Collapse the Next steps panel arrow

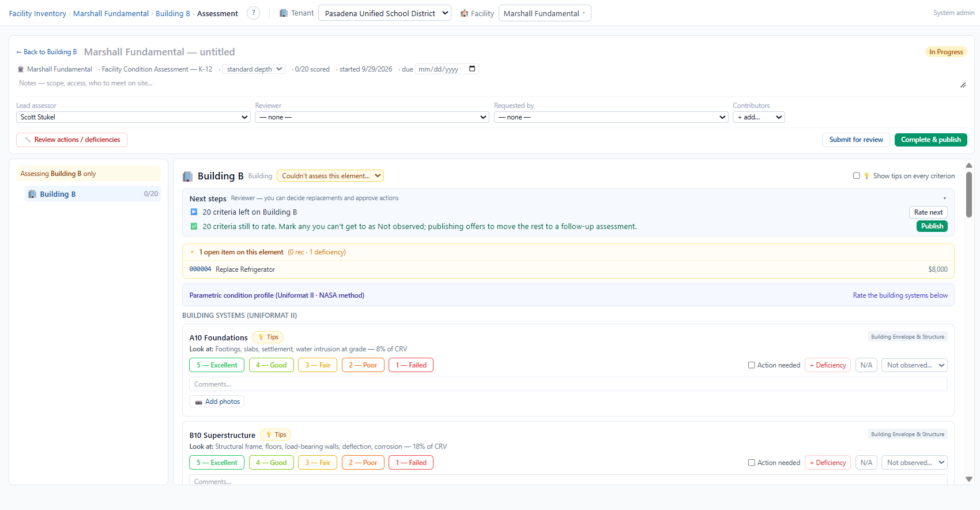[x=944, y=198]
